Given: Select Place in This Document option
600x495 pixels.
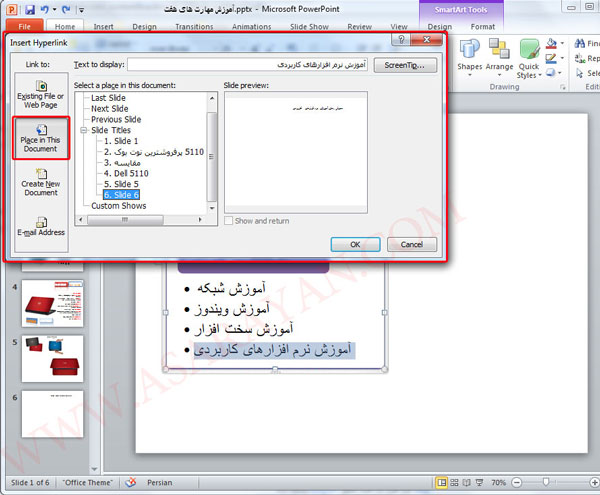Looking at the screenshot, I should [x=41, y=137].
